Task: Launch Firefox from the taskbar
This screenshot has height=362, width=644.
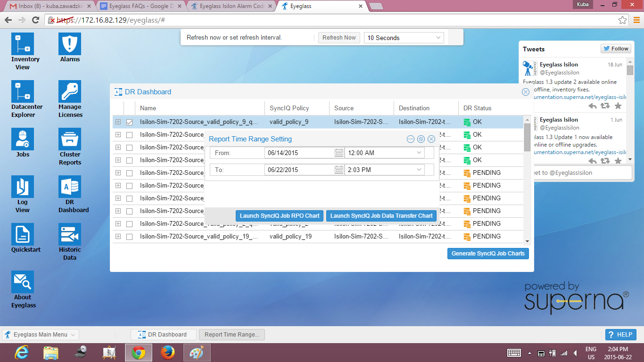Action: click(x=167, y=353)
